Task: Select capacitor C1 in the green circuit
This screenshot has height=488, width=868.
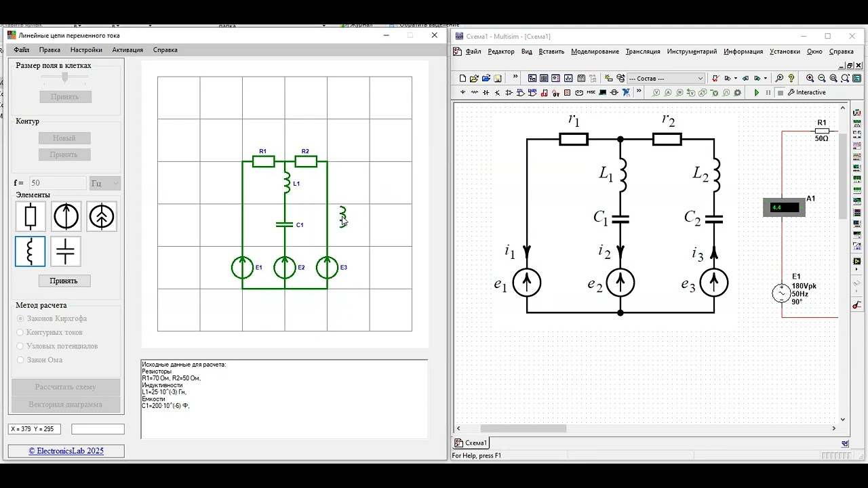Action: click(x=285, y=224)
